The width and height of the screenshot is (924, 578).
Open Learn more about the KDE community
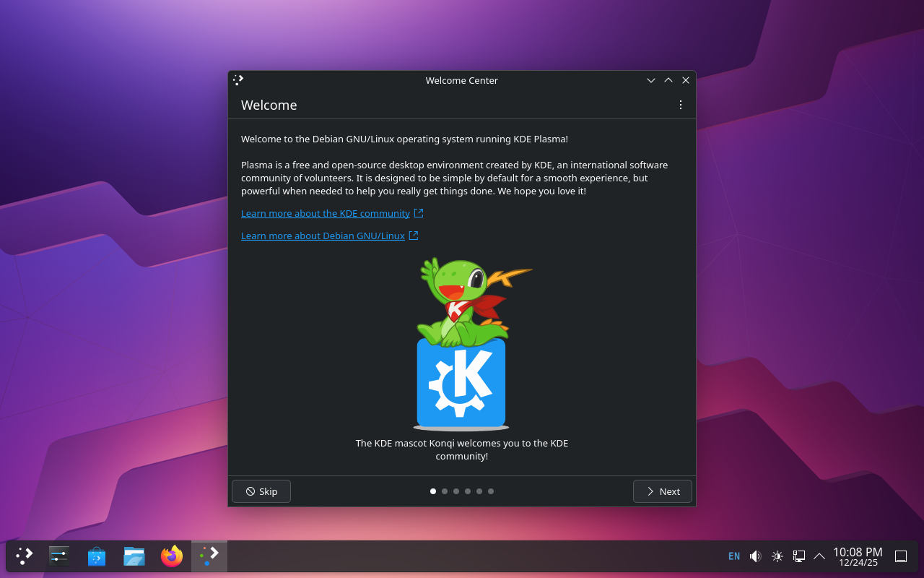(x=326, y=213)
